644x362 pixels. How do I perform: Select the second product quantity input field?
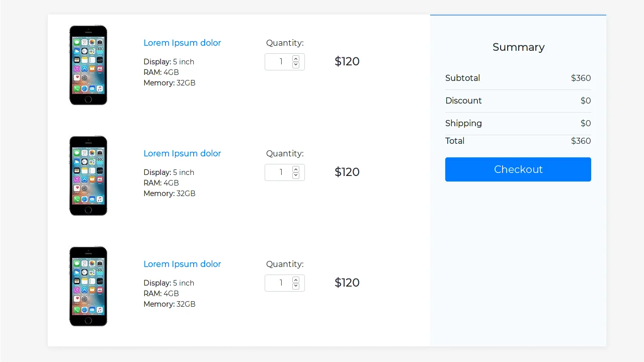tap(280, 172)
